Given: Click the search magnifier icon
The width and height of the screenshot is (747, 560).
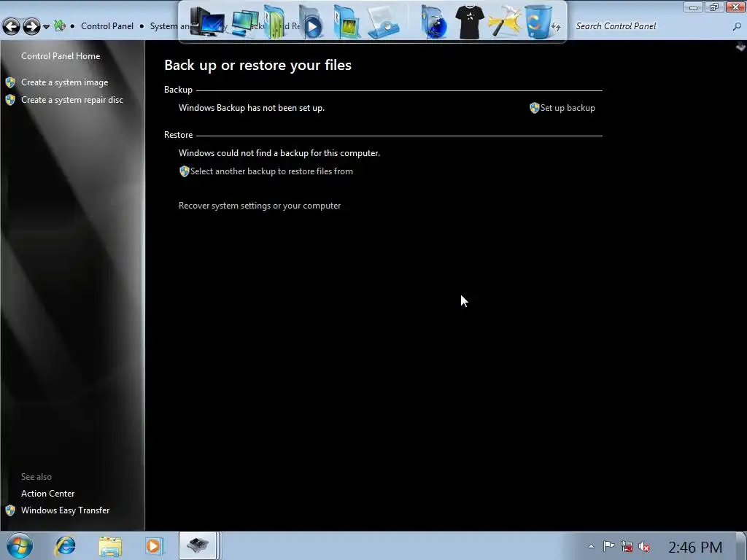Looking at the screenshot, I should pyautogui.click(x=737, y=27).
